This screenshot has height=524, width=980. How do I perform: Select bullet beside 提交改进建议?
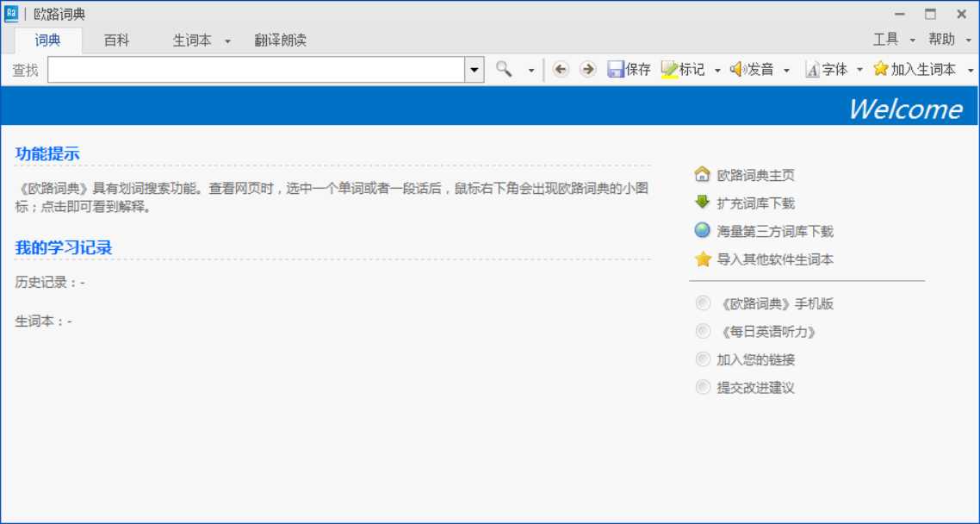point(703,387)
